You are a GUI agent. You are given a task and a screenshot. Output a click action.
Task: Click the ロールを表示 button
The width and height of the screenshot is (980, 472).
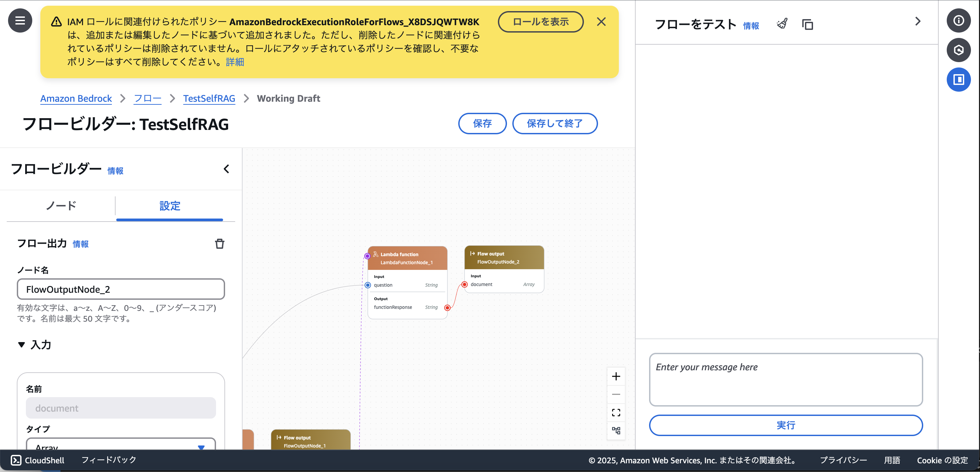(541, 22)
